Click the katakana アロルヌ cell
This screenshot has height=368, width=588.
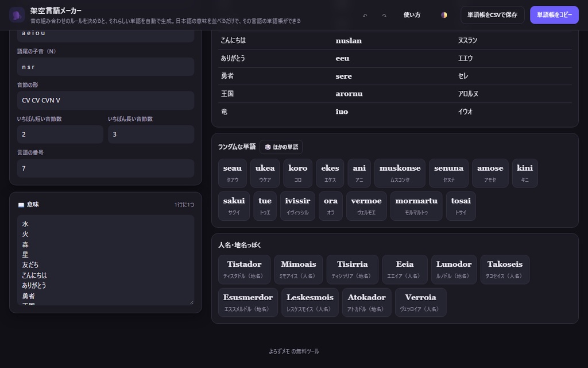tap(468, 94)
